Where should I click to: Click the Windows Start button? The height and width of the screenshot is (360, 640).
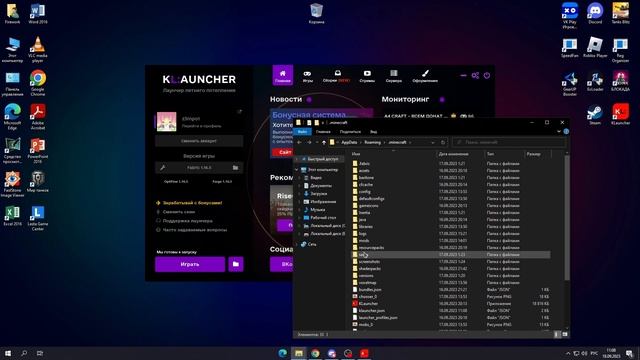[8, 353]
